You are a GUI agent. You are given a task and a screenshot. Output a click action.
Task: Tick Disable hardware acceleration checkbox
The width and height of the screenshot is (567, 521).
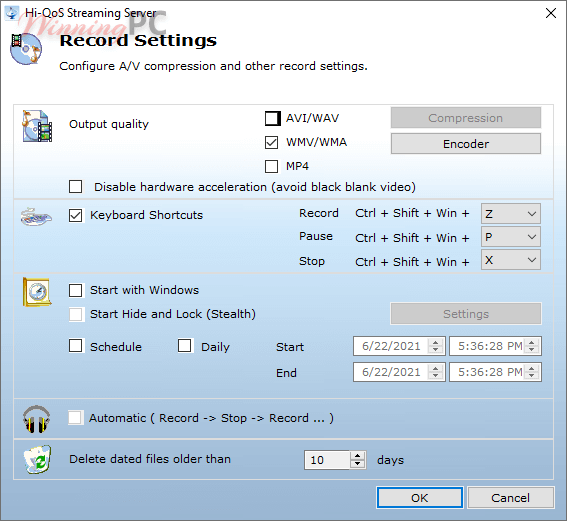point(76,187)
